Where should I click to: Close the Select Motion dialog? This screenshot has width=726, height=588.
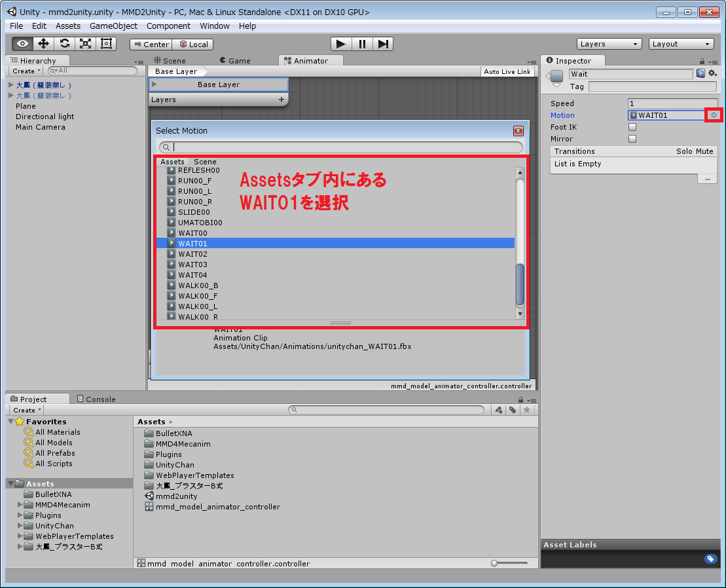pos(518,131)
